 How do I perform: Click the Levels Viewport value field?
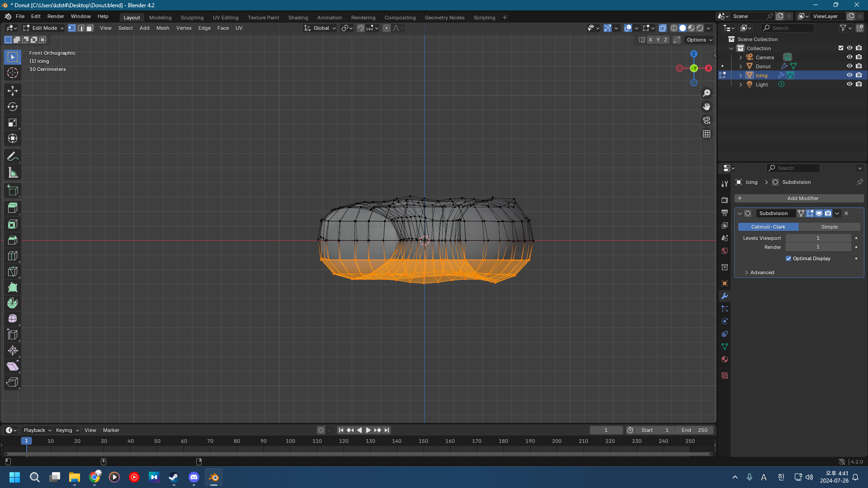coord(818,238)
